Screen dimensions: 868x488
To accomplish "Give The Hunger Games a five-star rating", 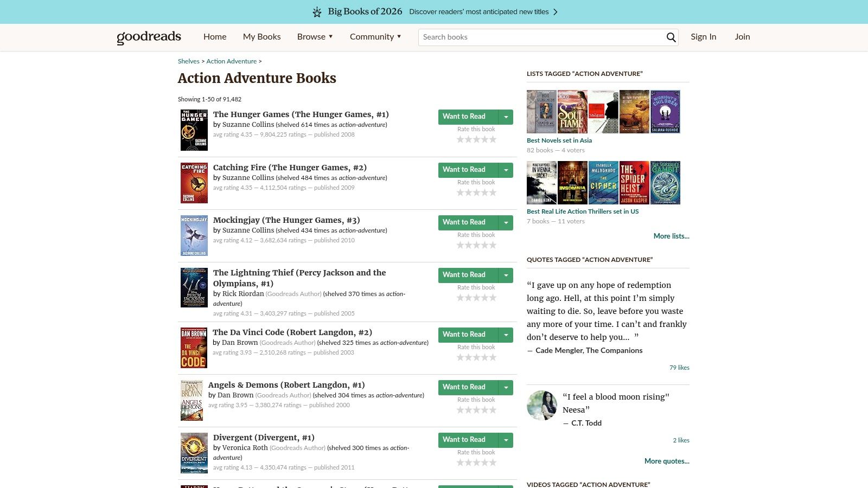I will click(x=492, y=139).
